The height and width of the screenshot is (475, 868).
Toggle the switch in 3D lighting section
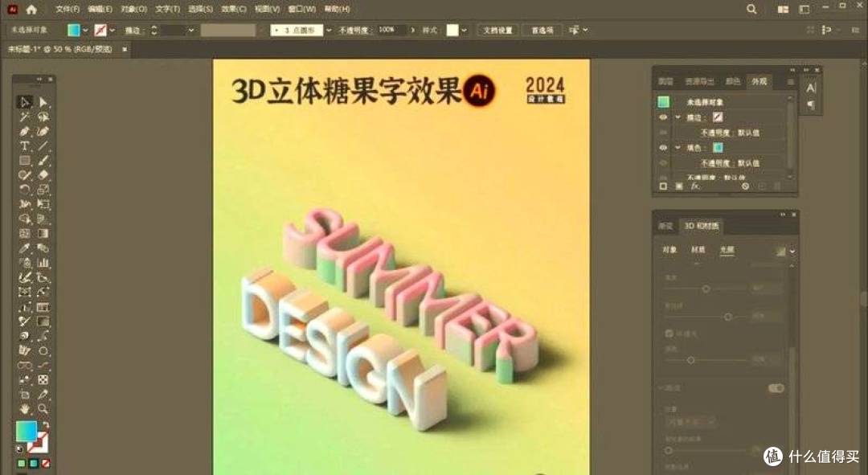click(776, 388)
